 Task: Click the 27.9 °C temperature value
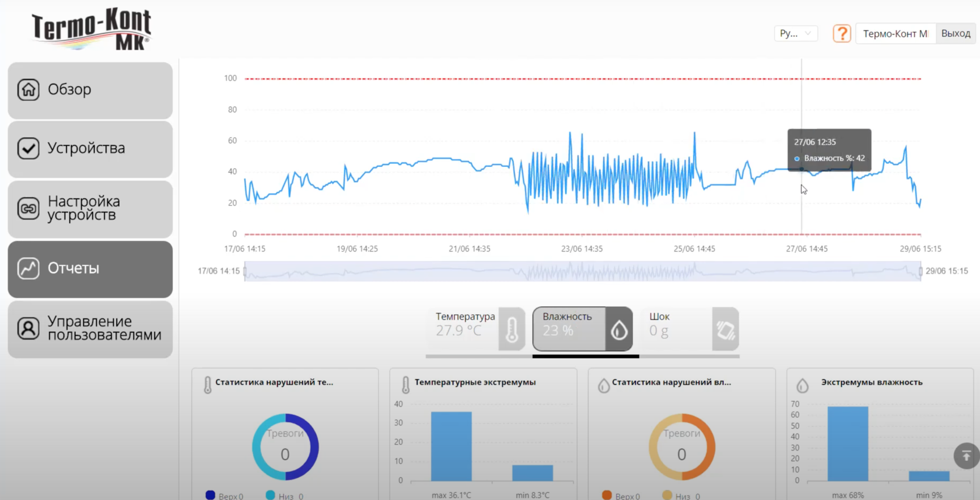coord(459,331)
